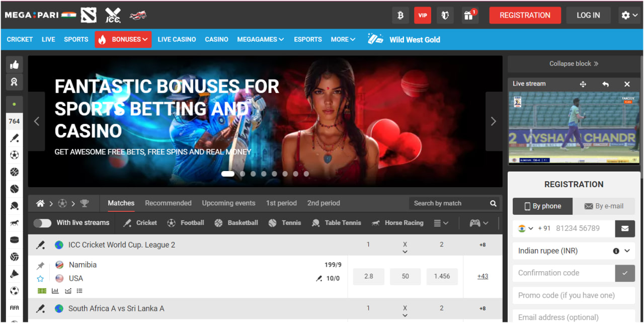This screenshot has height=323, width=644.
Task: Open the LIVE menu item
Action: tap(48, 39)
